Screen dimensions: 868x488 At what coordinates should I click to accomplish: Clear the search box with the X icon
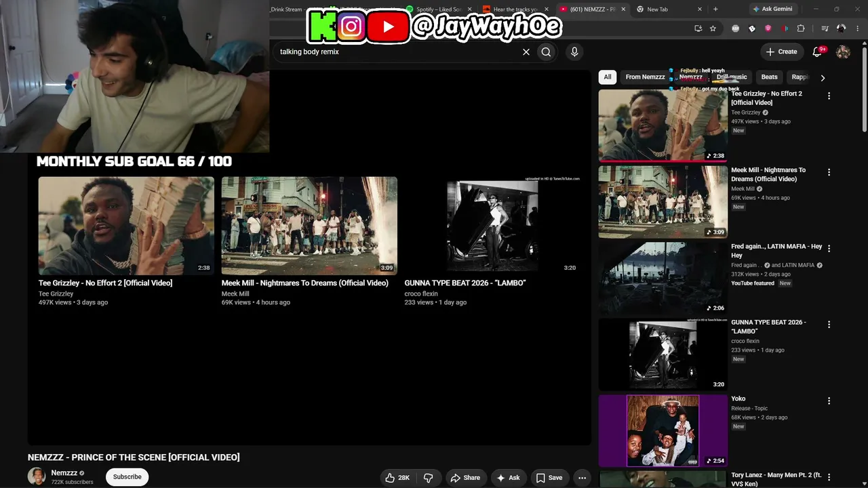(526, 52)
